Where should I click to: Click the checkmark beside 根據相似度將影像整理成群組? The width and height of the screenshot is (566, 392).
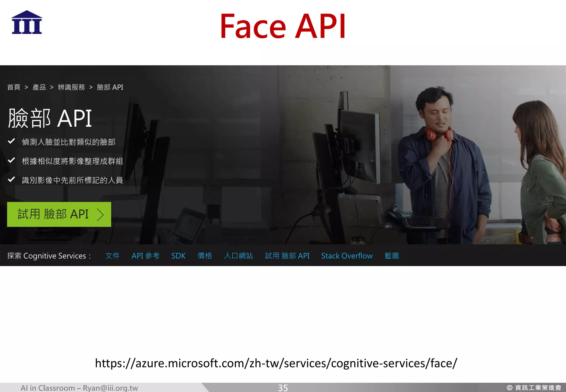(11, 160)
